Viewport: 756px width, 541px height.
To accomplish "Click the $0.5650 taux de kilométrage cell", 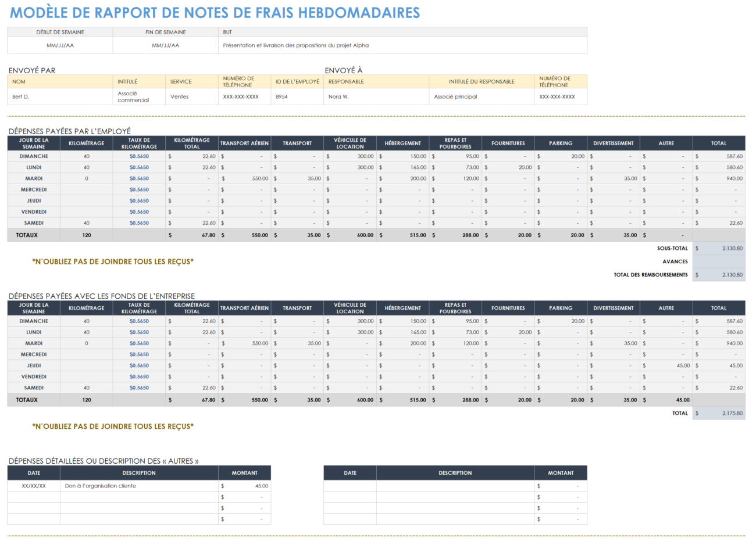I will pos(140,156).
